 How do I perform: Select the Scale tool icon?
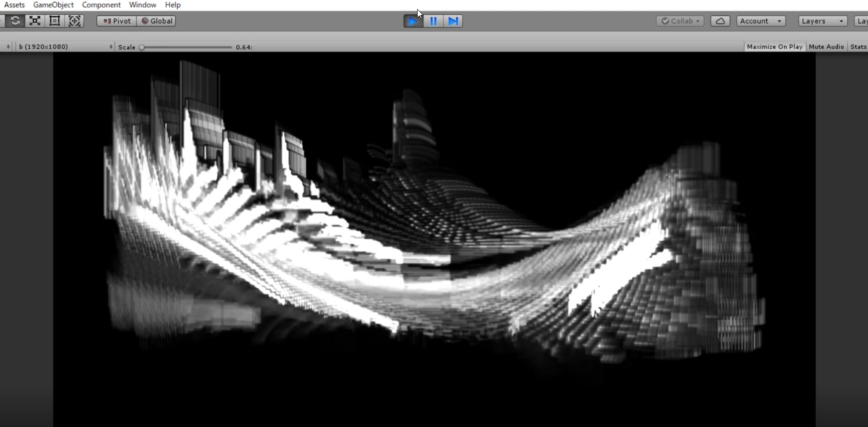[x=35, y=21]
